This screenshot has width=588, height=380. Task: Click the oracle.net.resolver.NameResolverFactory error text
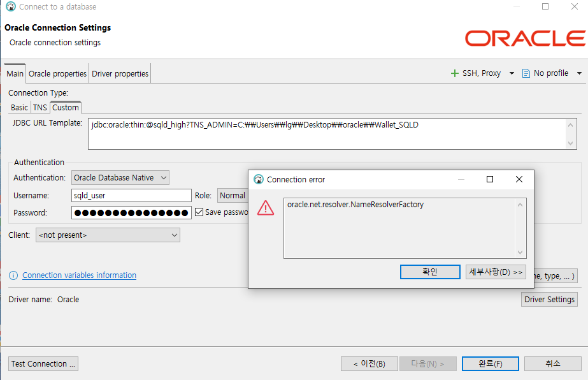355,205
